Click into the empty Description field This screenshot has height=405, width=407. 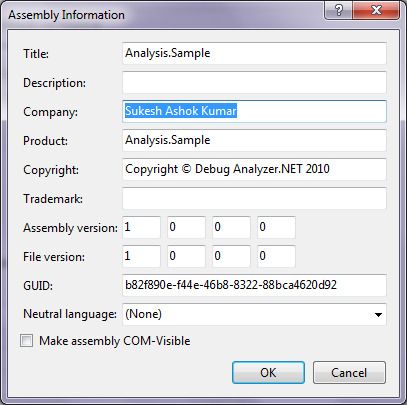click(x=254, y=82)
